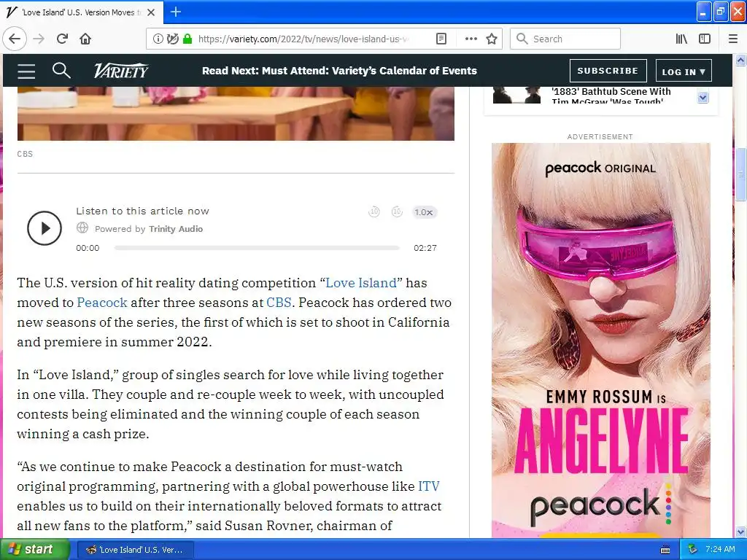Click the Variety logo
Screen dimensions: 747x560
pyautogui.click(x=121, y=71)
